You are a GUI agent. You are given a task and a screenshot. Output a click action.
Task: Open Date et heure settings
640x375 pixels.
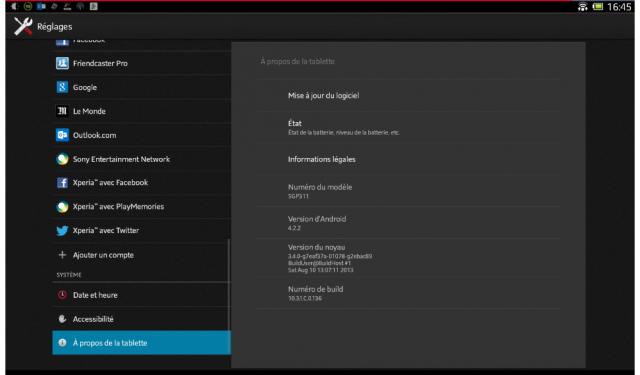[141, 295]
